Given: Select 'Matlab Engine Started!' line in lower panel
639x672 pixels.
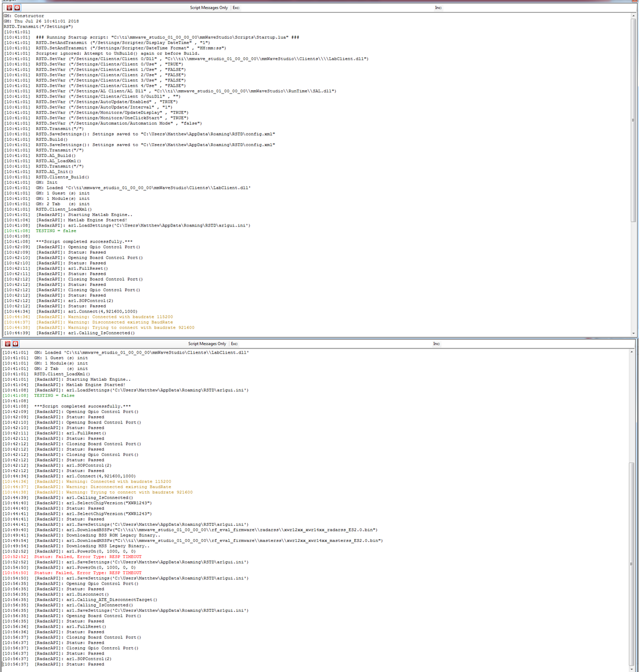Looking at the screenshot, I should (64, 384).
